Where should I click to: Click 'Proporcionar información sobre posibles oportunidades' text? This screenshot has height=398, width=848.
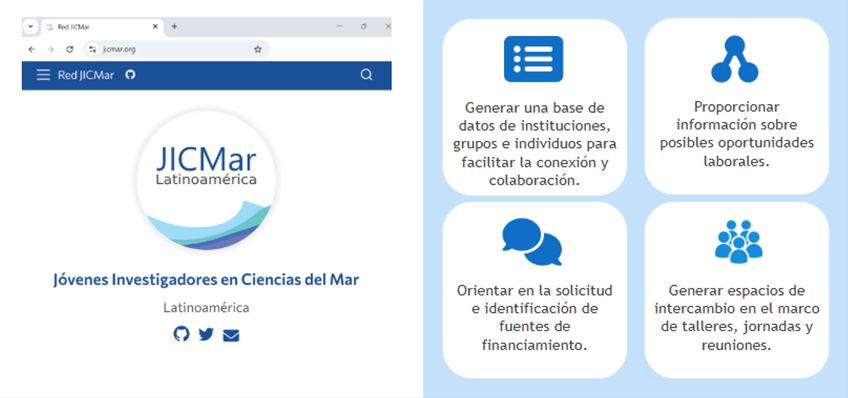737,134
